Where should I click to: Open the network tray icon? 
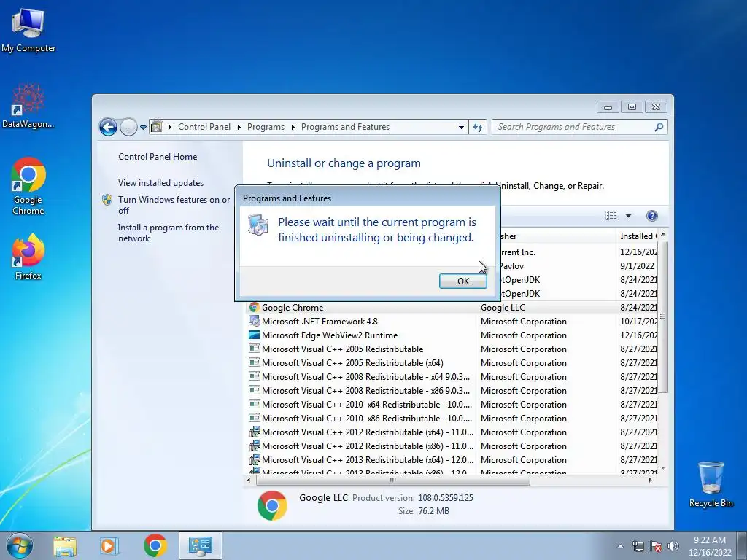click(638, 546)
